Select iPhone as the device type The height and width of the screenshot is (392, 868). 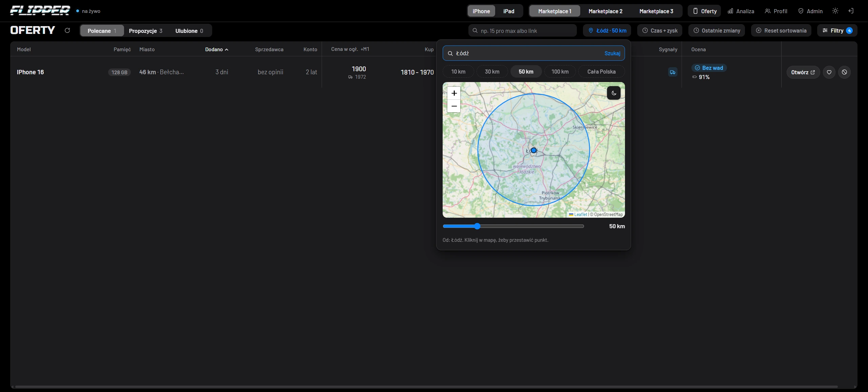pos(481,11)
